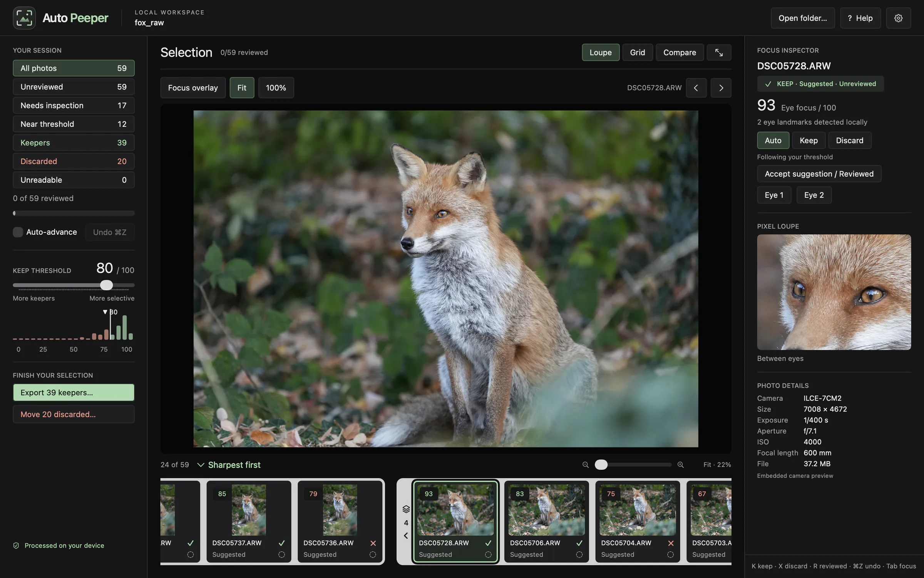
Task: Expand viewer to fullscreen via arrows icon
Action: pyautogui.click(x=719, y=52)
